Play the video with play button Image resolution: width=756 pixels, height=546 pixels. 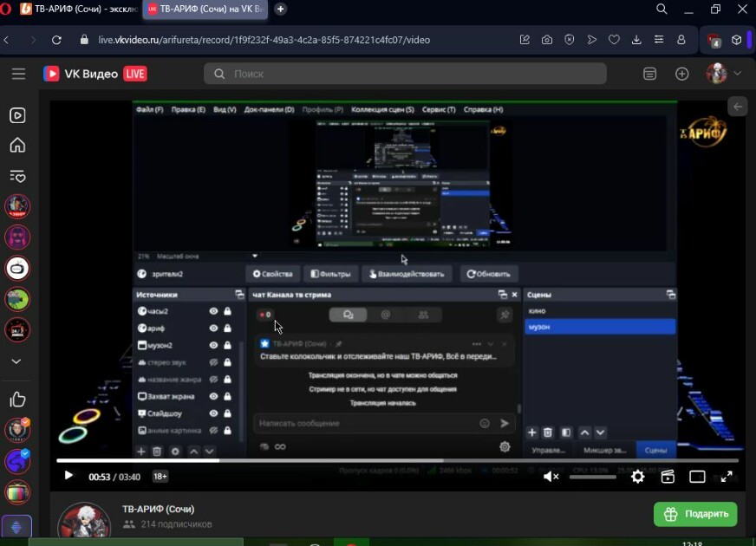click(x=68, y=476)
